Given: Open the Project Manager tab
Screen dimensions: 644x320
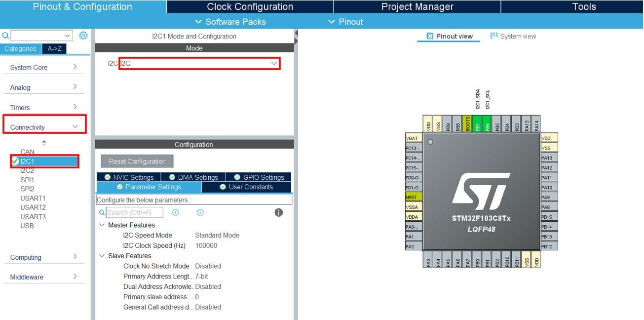Looking at the screenshot, I should (417, 7).
